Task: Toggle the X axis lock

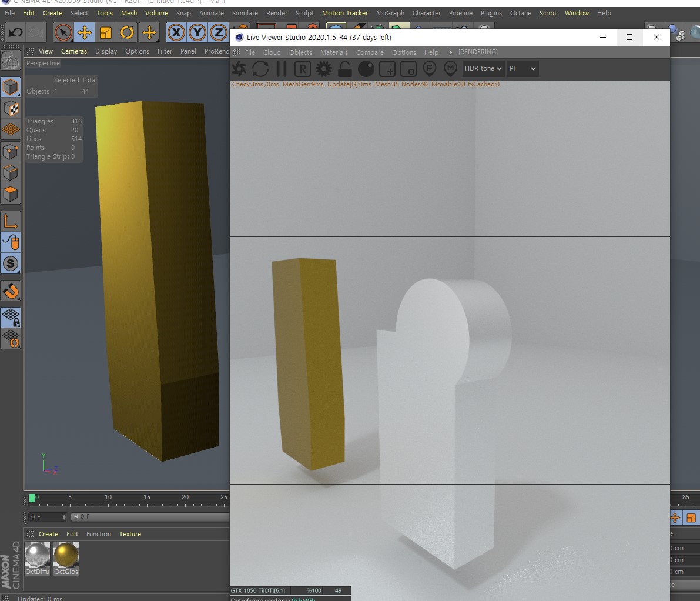Action: pos(176,32)
